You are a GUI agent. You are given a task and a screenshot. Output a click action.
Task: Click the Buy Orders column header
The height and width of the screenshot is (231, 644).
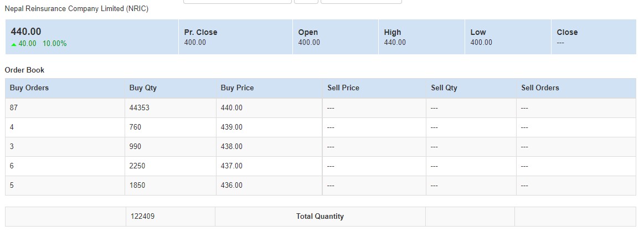point(29,88)
